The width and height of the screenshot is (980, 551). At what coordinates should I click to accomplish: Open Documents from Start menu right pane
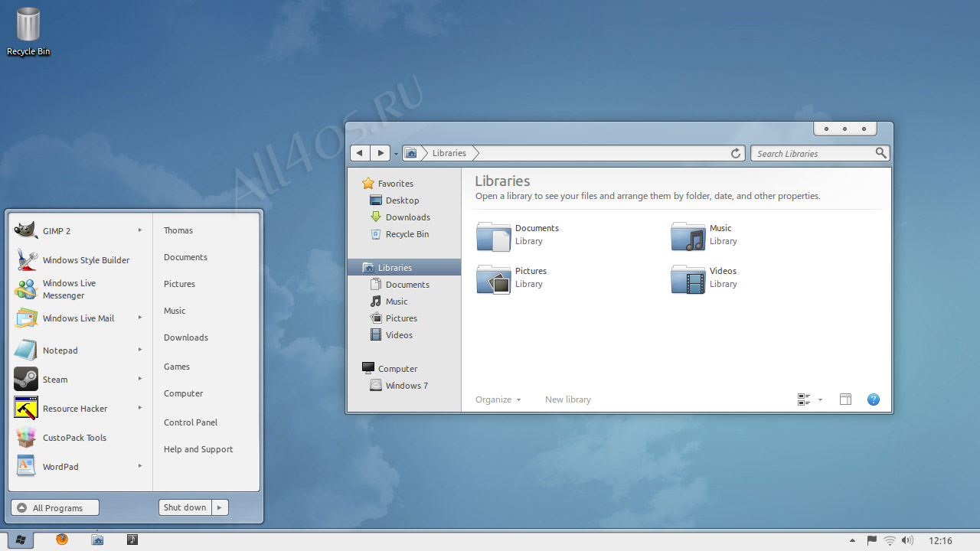[185, 257]
